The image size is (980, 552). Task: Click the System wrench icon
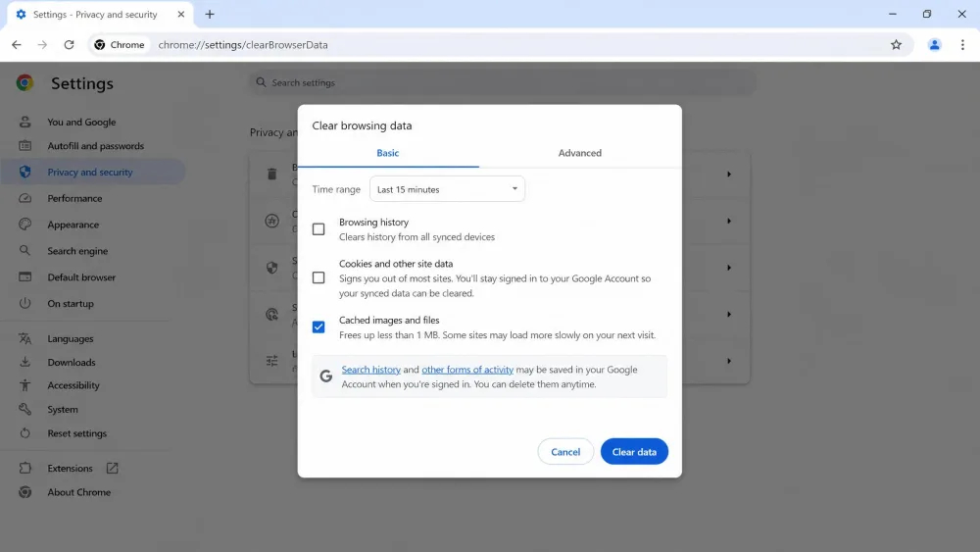25,409
